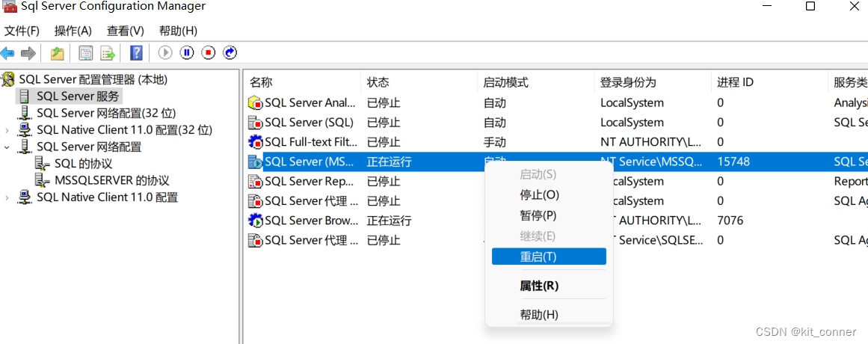
Task: Sort by the 状态 column header
Action: pos(378,82)
